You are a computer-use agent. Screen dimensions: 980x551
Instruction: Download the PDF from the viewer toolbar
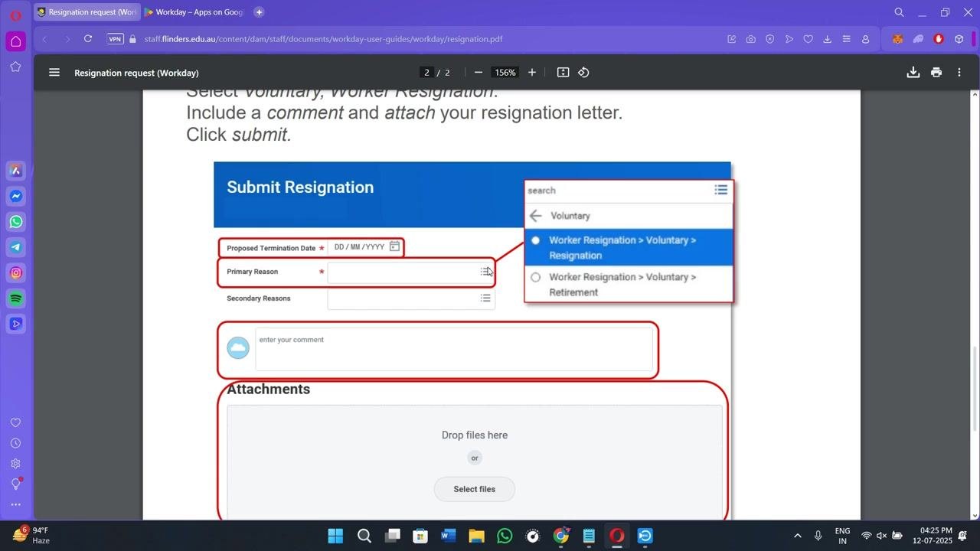913,73
